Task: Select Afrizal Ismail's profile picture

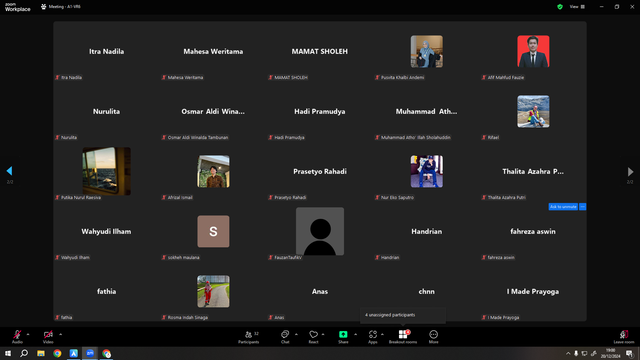Action: 213,171
